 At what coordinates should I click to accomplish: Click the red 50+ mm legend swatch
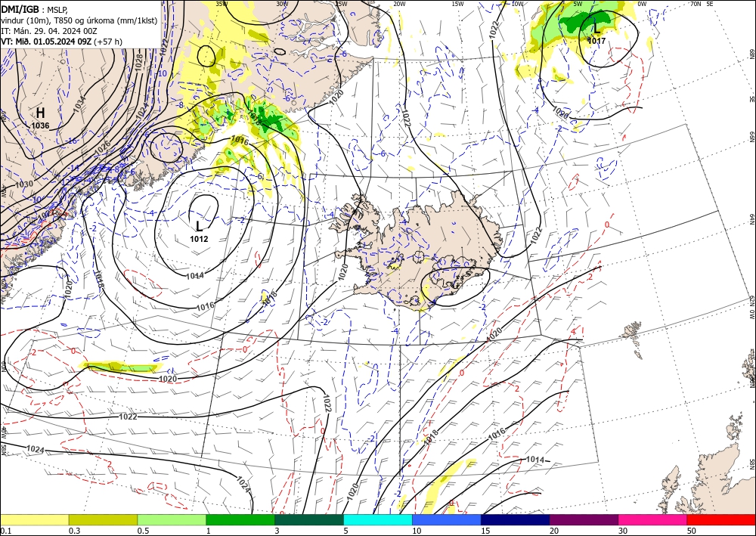tap(721, 519)
